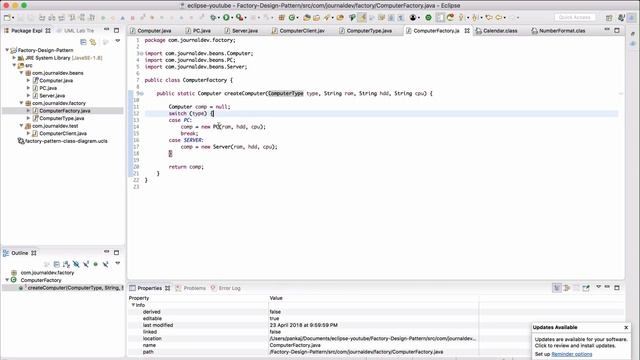Maximize the Package Explorer view panel
The width and height of the screenshot is (640, 360).
116,30
